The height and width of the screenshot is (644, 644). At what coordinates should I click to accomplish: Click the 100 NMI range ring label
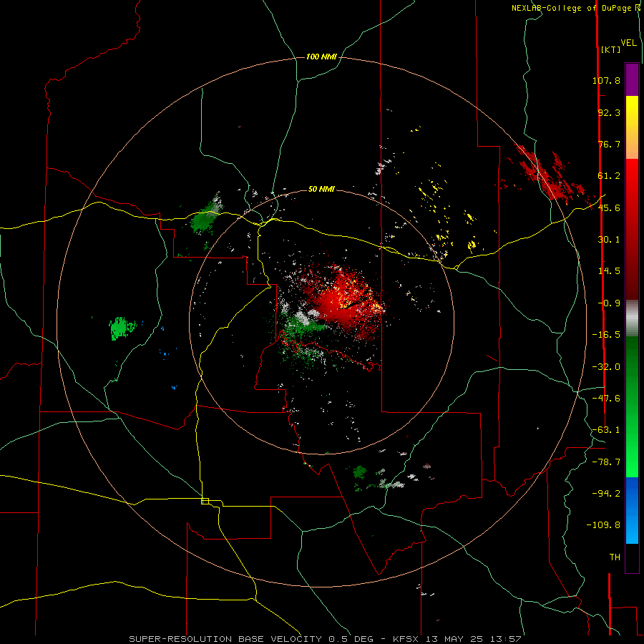point(321,57)
